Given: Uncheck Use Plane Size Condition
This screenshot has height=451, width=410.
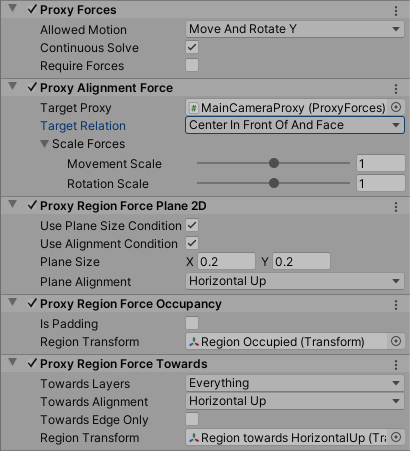Looking at the screenshot, I should click(x=192, y=225).
